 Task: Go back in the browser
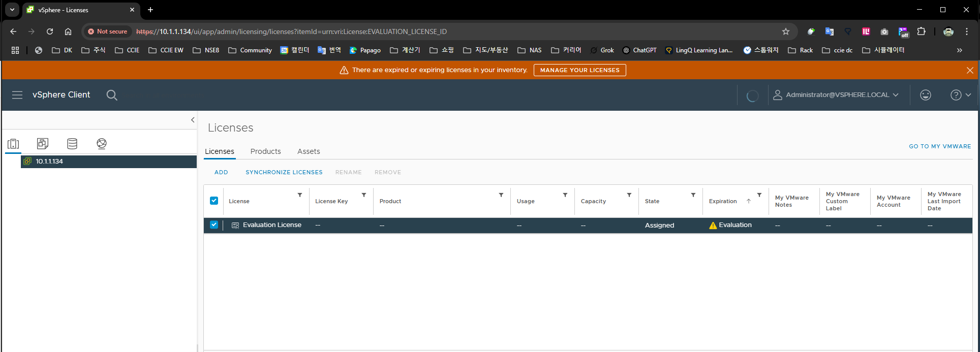click(x=13, y=31)
